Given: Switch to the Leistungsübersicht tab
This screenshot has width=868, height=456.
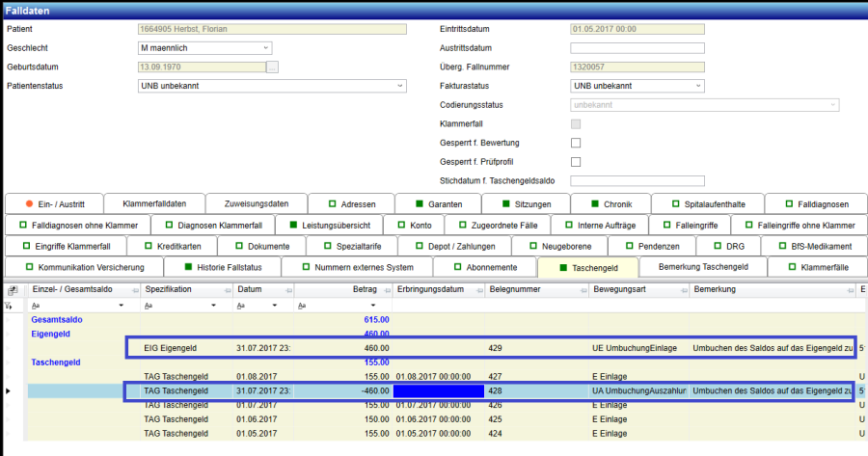Looking at the screenshot, I should 328,225.
